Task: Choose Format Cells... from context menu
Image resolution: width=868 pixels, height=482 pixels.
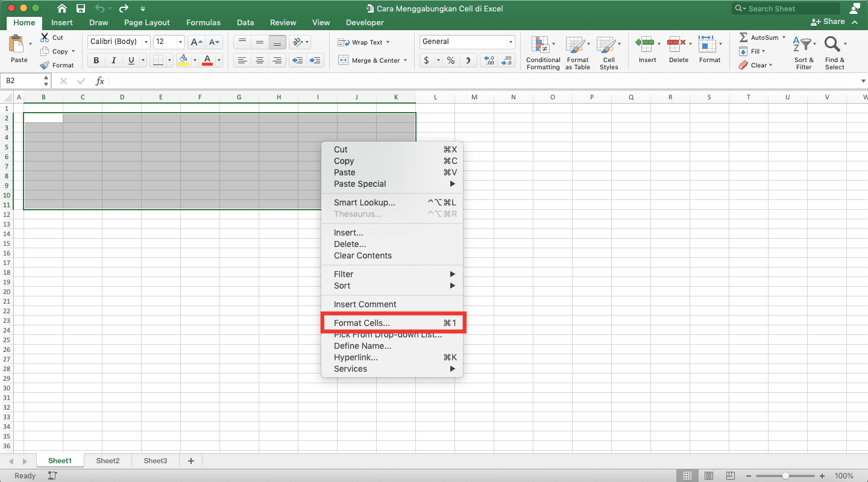Action: [392, 323]
